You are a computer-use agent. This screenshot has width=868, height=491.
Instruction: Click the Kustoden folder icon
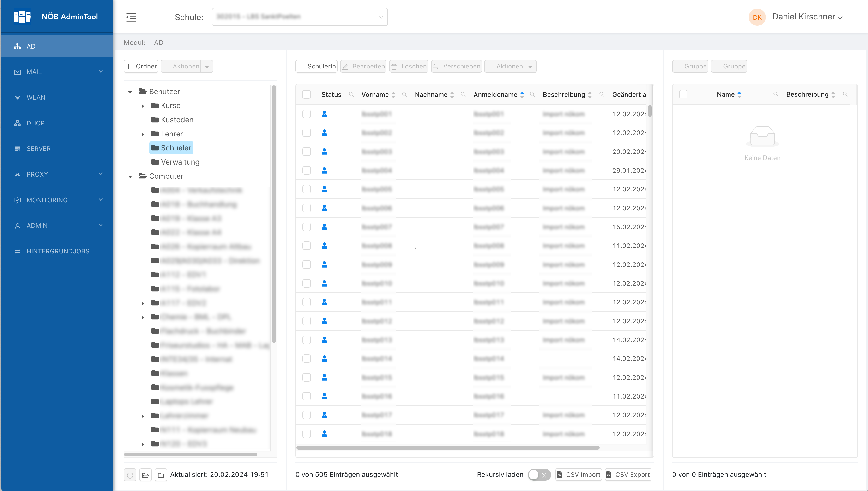tap(155, 119)
